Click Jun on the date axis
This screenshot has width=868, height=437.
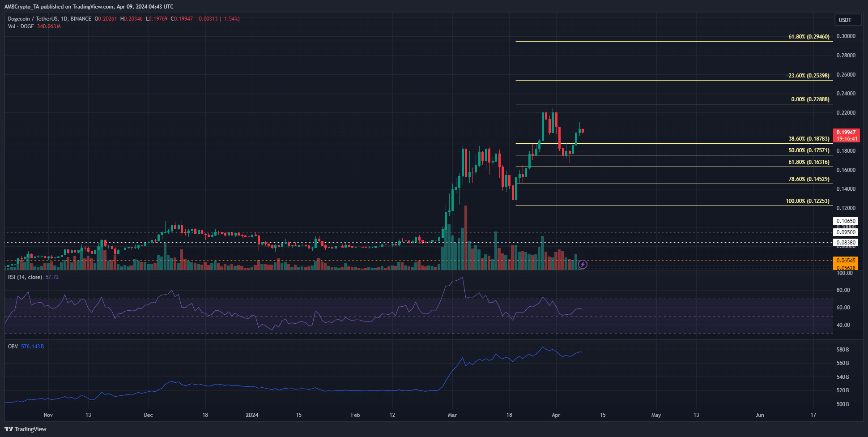[x=760, y=415]
